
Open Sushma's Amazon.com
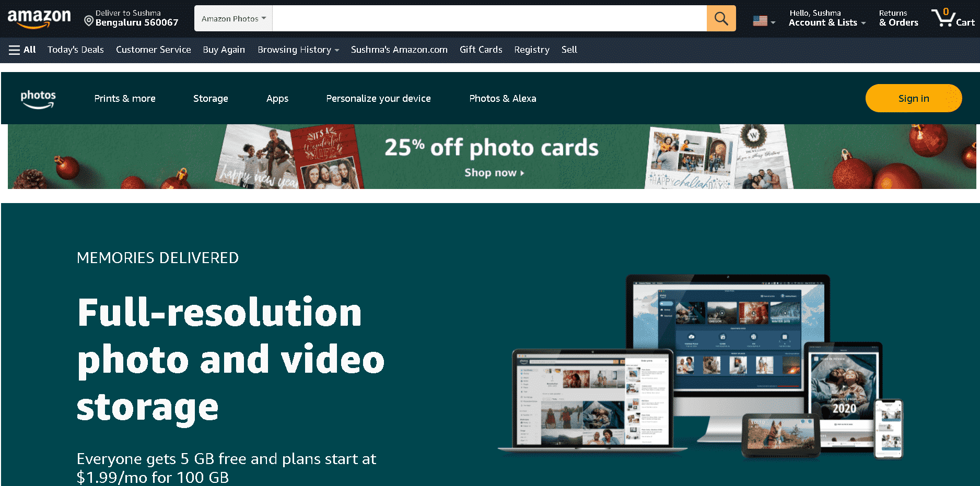tap(399, 50)
